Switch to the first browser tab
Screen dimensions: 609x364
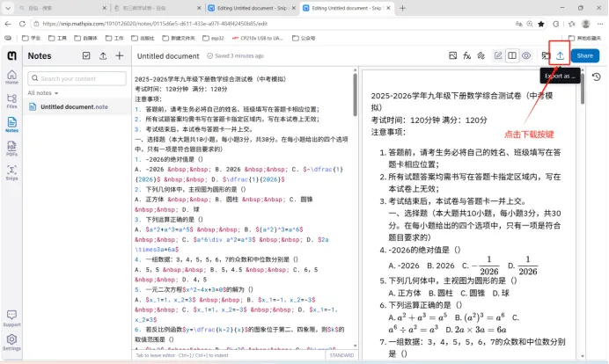click(62, 8)
